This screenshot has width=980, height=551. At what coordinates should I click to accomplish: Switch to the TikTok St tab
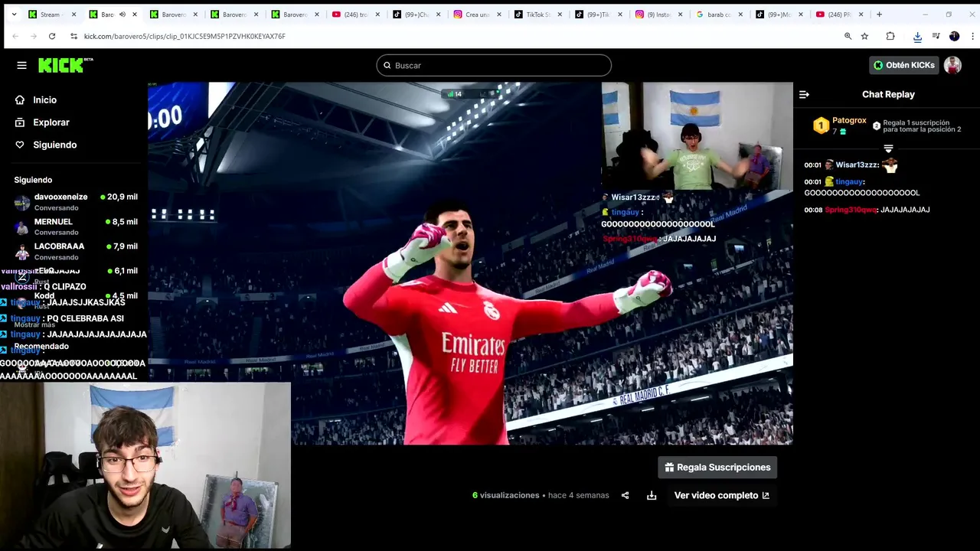point(539,15)
